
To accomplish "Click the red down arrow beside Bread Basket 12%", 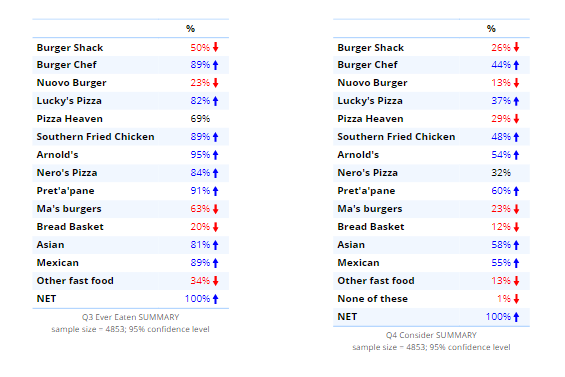I will [x=516, y=227].
